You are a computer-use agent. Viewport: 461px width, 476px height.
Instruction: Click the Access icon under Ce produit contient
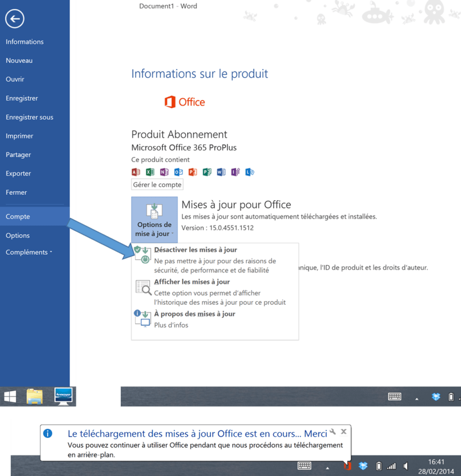coord(136,172)
